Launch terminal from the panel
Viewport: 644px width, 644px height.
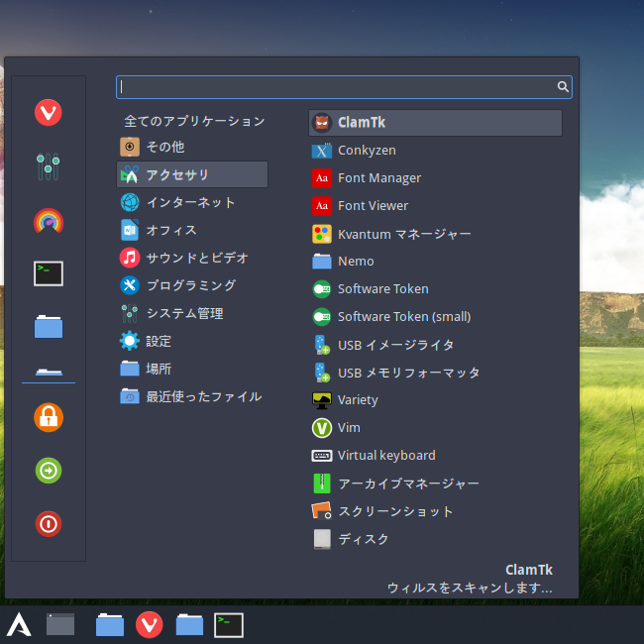pos(229,625)
